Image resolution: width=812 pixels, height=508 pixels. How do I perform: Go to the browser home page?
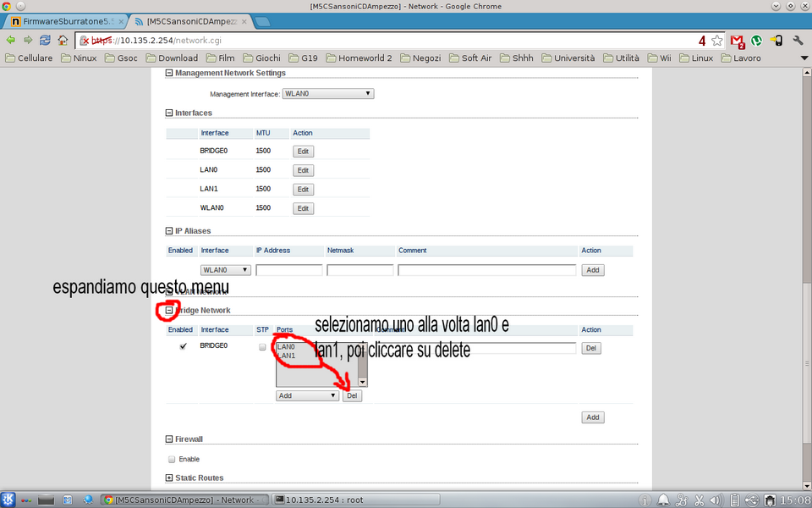coord(63,40)
